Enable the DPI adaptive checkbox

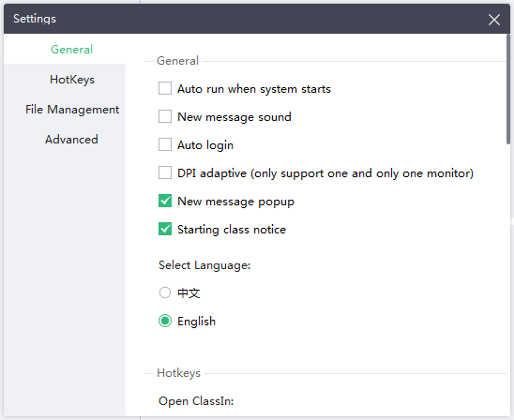165,172
